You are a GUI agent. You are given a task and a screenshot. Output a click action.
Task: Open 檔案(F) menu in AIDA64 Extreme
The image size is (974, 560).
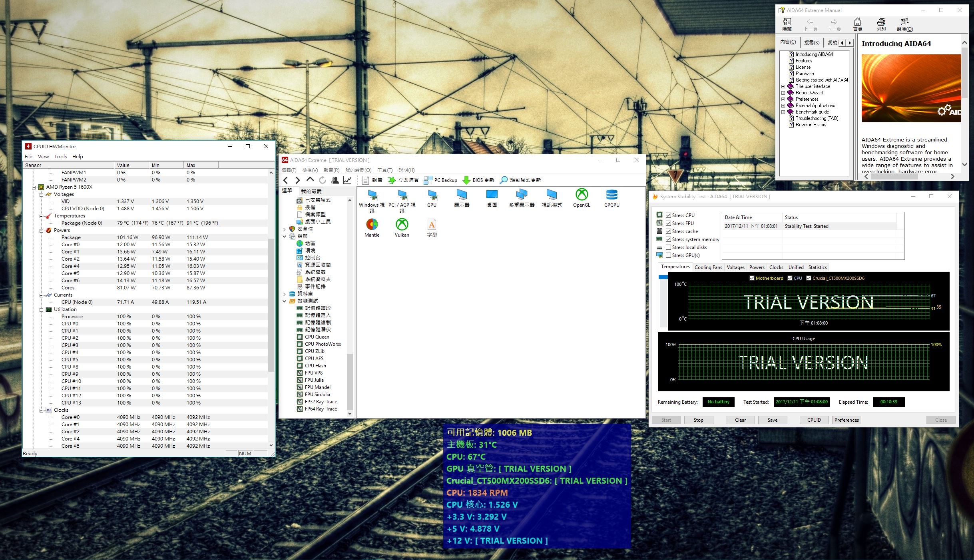[x=289, y=170]
